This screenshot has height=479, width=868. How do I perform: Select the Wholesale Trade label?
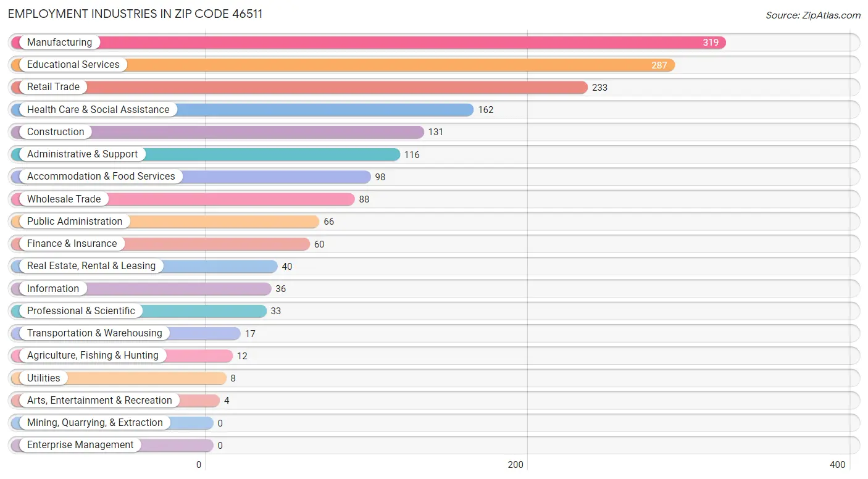64,199
